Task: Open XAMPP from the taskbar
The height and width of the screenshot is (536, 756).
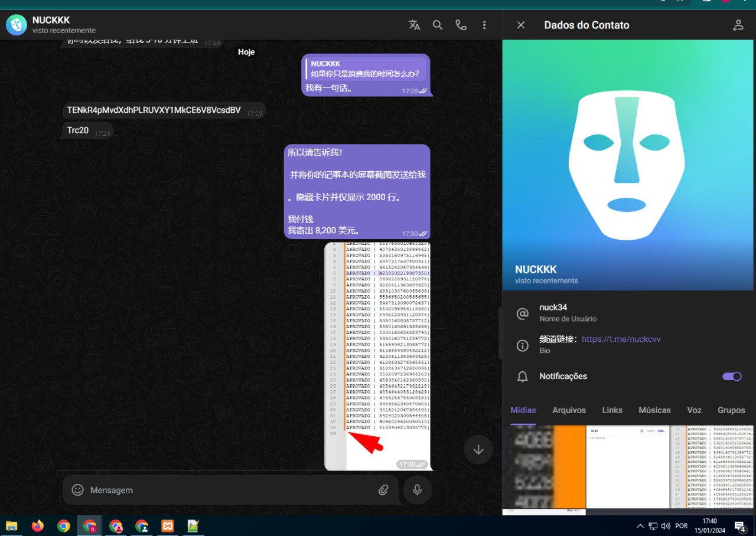Action: (168, 525)
